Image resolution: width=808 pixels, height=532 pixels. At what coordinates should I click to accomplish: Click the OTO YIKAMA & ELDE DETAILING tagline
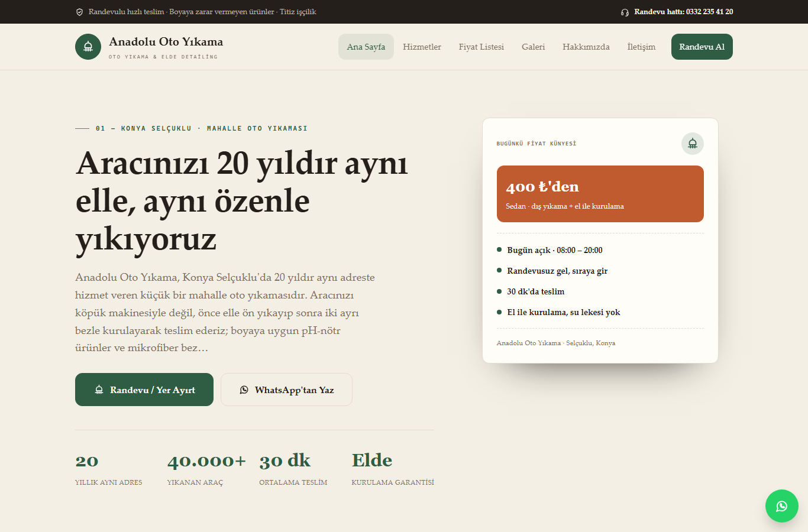[x=163, y=57]
